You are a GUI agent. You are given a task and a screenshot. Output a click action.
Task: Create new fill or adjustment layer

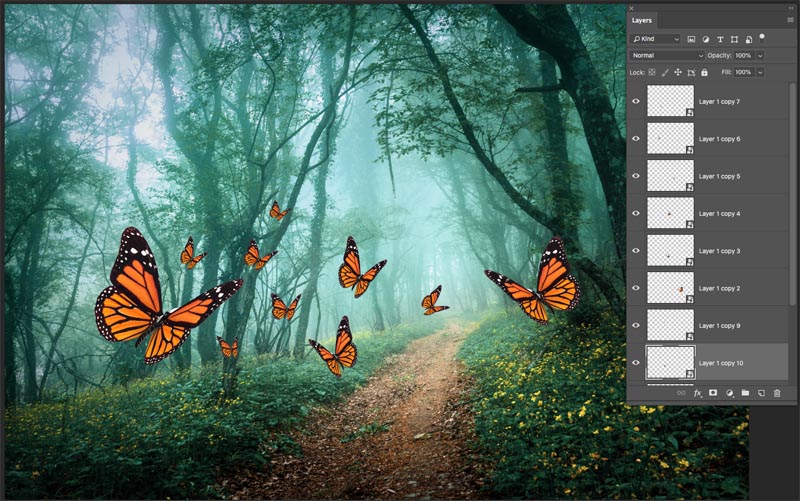[x=730, y=393]
